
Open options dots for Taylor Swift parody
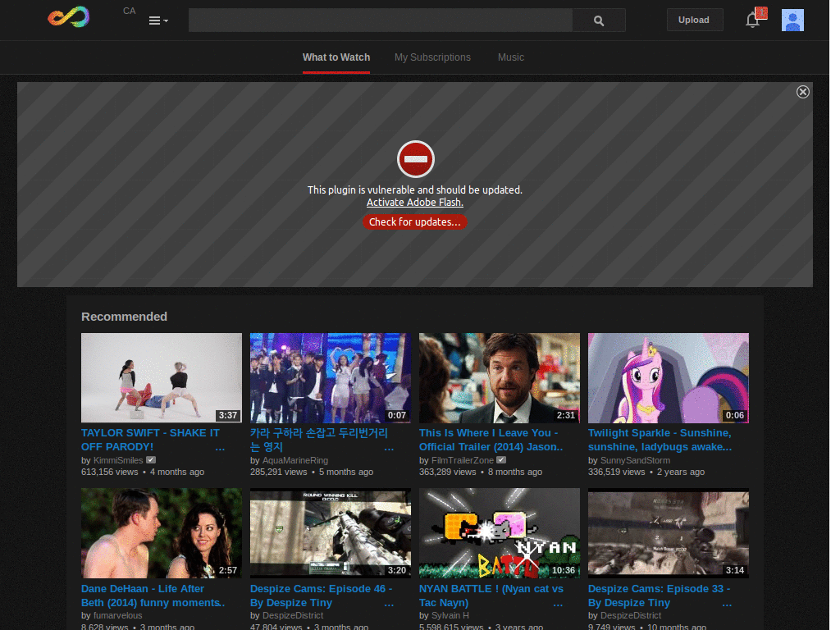click(220, 448)
